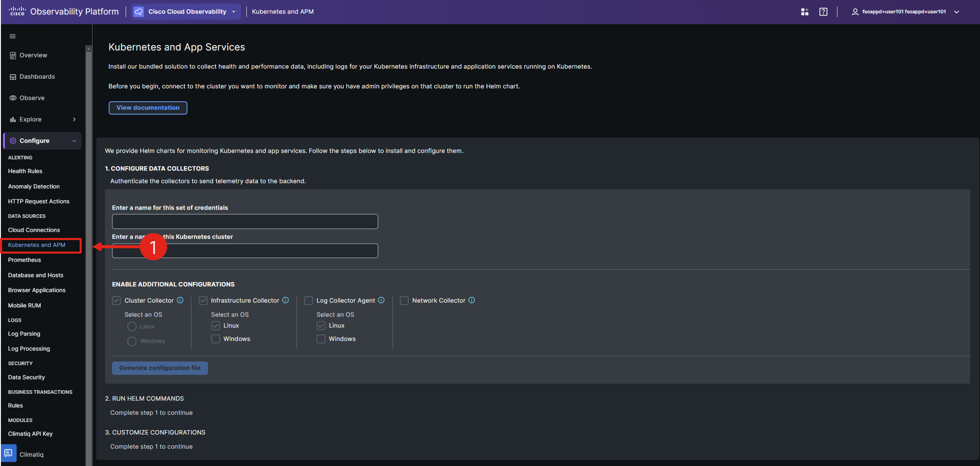Click info icon beside Network Collector

pos(472,300)
